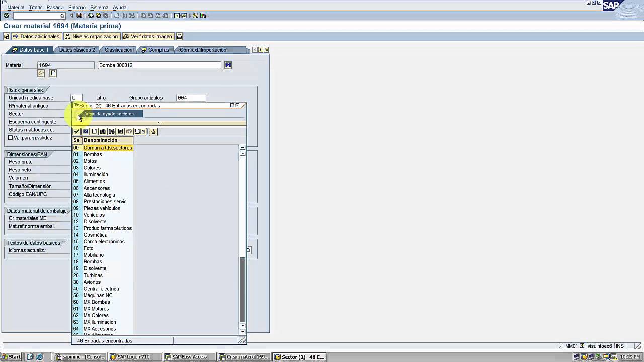
Task: Open the Entorno menu
Action: coord(76,8)
